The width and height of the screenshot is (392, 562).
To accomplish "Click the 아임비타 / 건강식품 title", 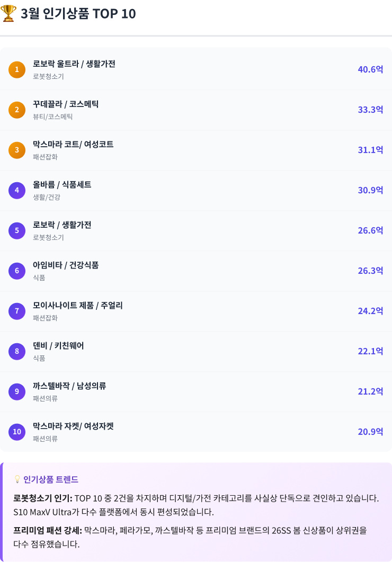I will (66, 265).
